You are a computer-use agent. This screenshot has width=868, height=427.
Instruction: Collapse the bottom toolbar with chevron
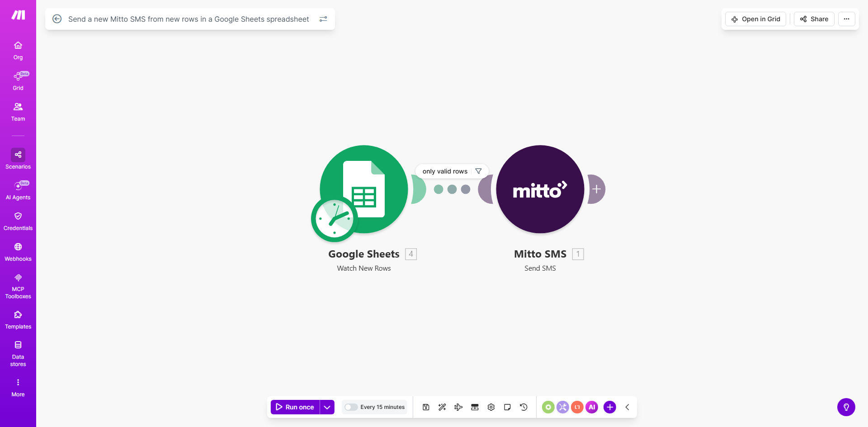[x=627, y=407]
